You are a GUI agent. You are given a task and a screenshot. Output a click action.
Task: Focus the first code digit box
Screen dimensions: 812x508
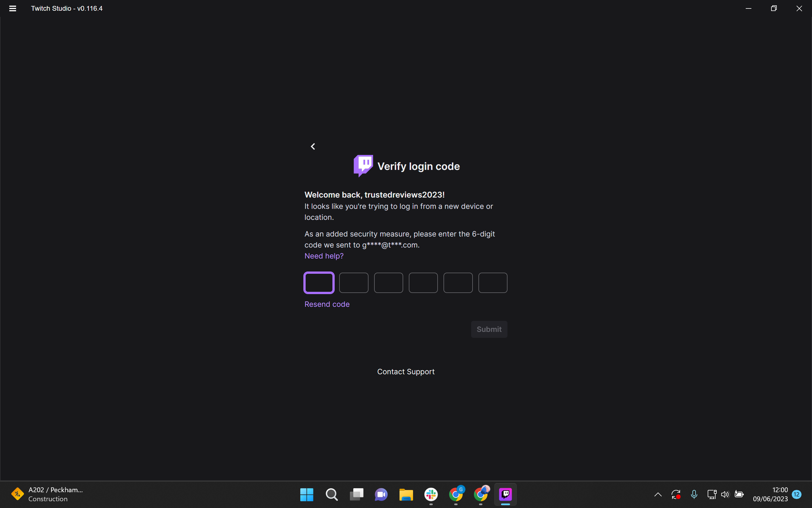(319, 283)
